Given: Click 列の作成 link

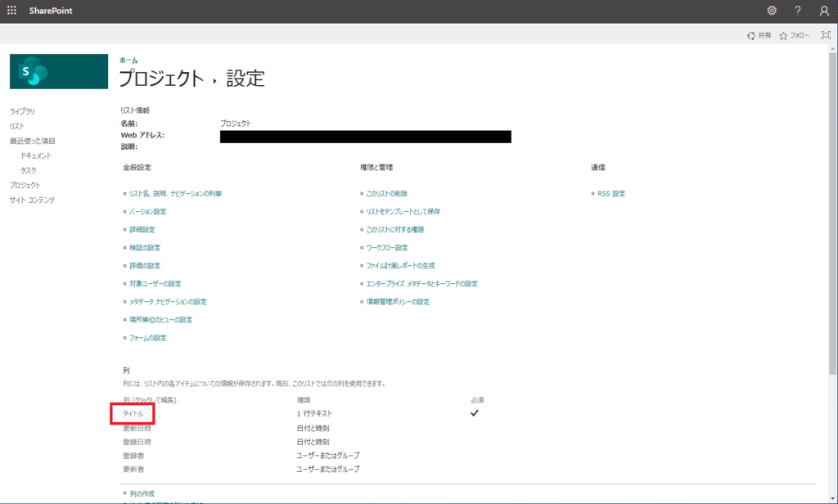Looking at the screenshot, I should [142, 494].
